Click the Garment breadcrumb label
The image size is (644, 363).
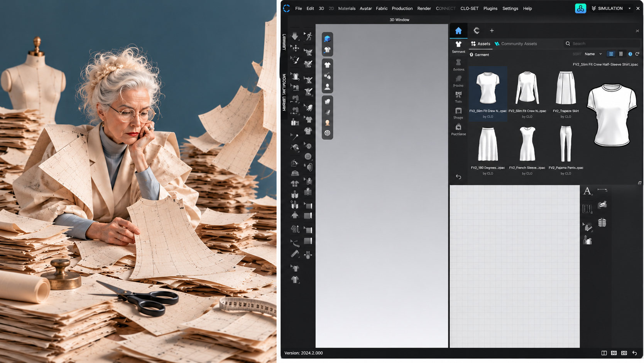click(x=479, y=55)
